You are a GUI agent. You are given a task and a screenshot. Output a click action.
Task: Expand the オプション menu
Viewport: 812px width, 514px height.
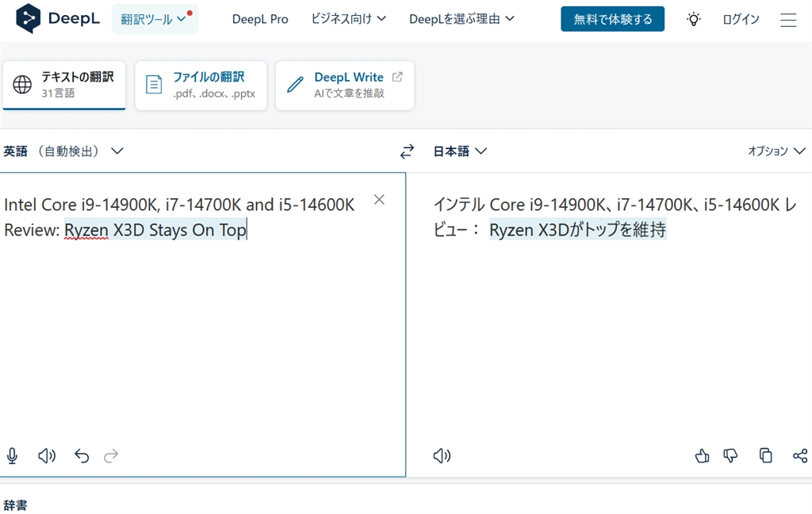point(776,151)
